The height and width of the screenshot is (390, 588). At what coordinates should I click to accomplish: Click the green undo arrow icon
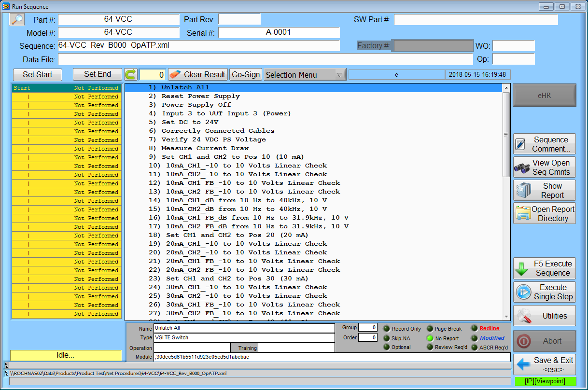pos(131,74)
